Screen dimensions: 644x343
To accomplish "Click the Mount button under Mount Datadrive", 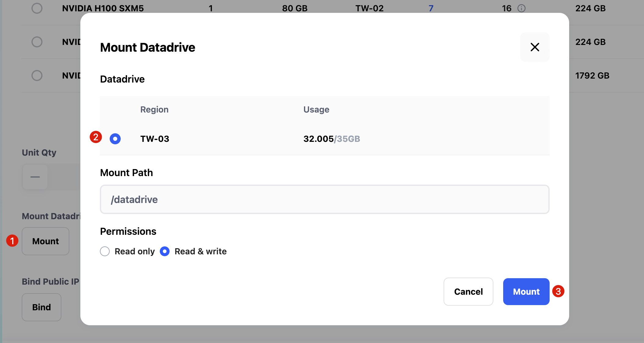I will [x=46, y=241].
